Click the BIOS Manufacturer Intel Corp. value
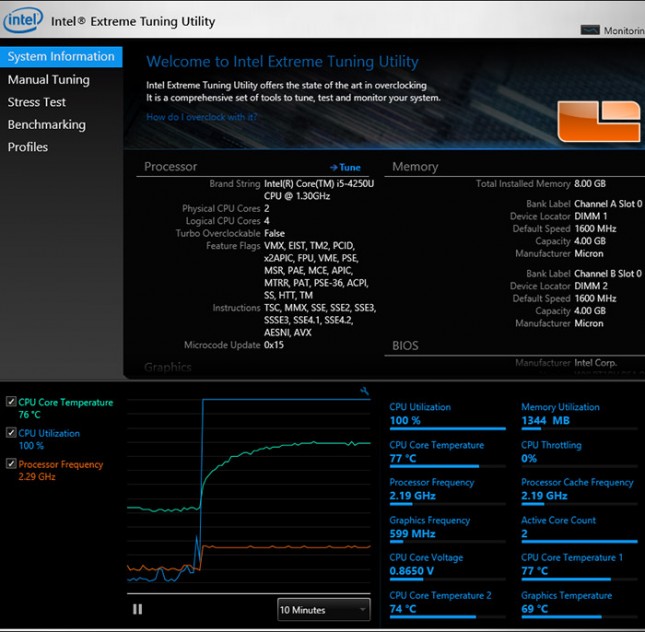The width and height of the screenshot is (645, 632). (x=596, y=363)
